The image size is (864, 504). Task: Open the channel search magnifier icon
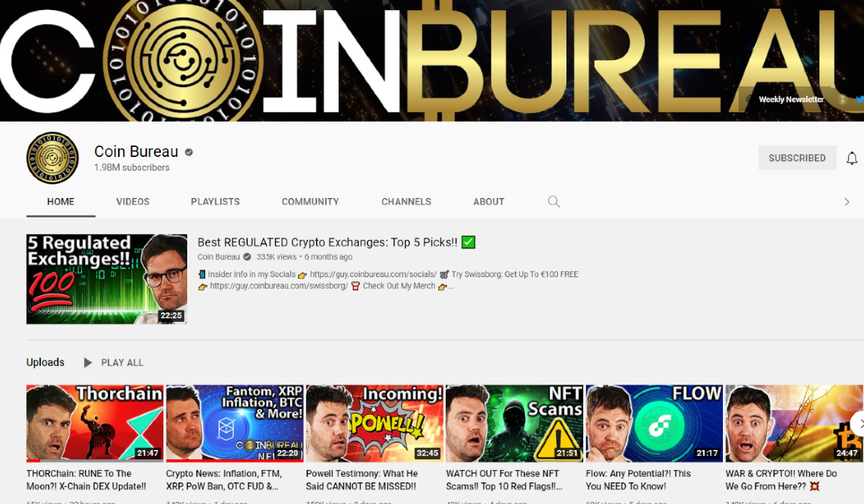[554, 202]
